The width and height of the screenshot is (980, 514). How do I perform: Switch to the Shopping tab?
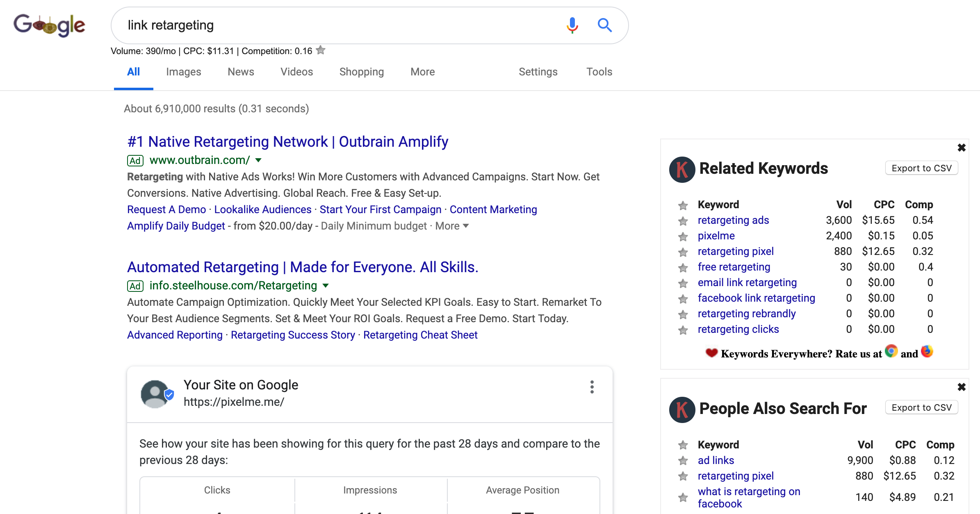(361, 72)
